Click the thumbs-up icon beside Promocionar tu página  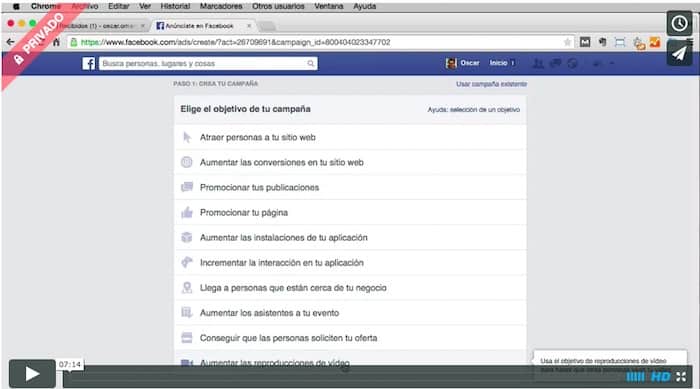coord(187,212)
